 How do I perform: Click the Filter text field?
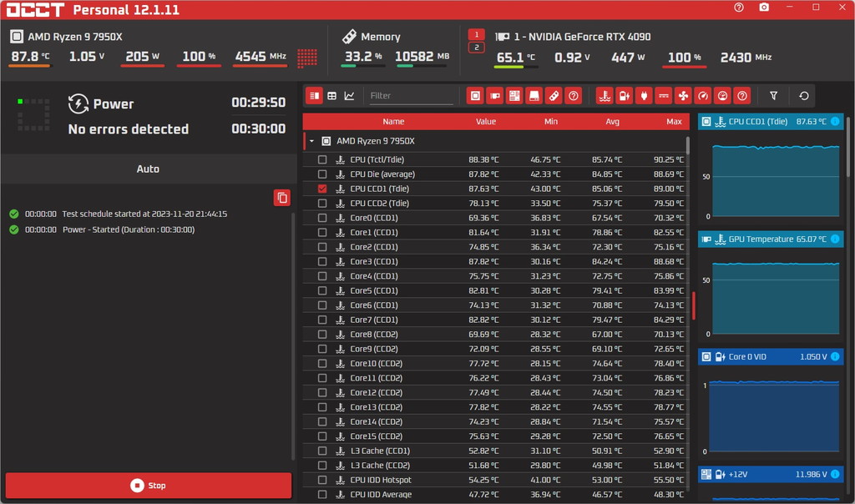pos(411,96)
